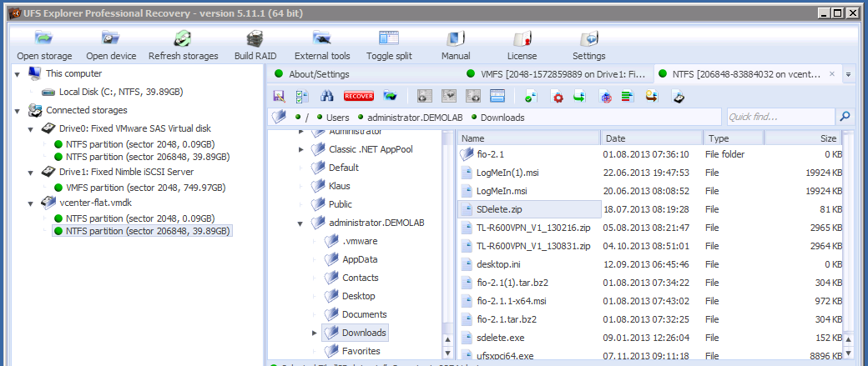Toggle split view
Screen dimensions: 868x366
389,45
